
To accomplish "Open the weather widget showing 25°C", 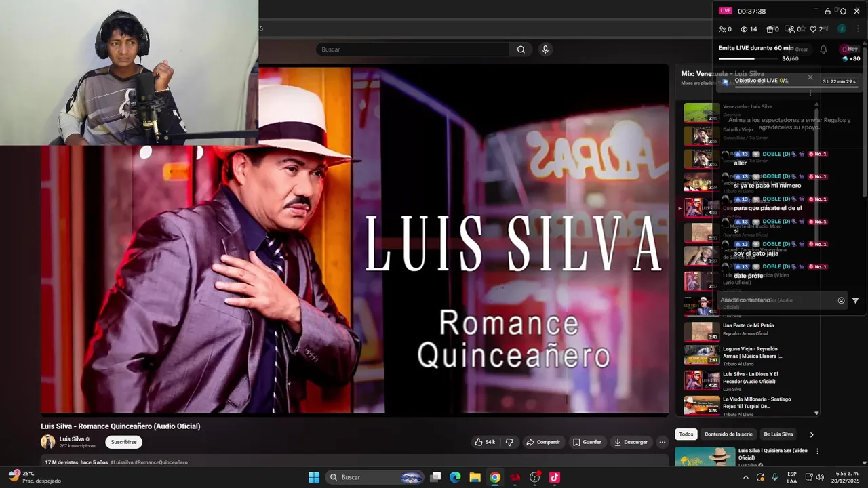I will click(34, 477).
